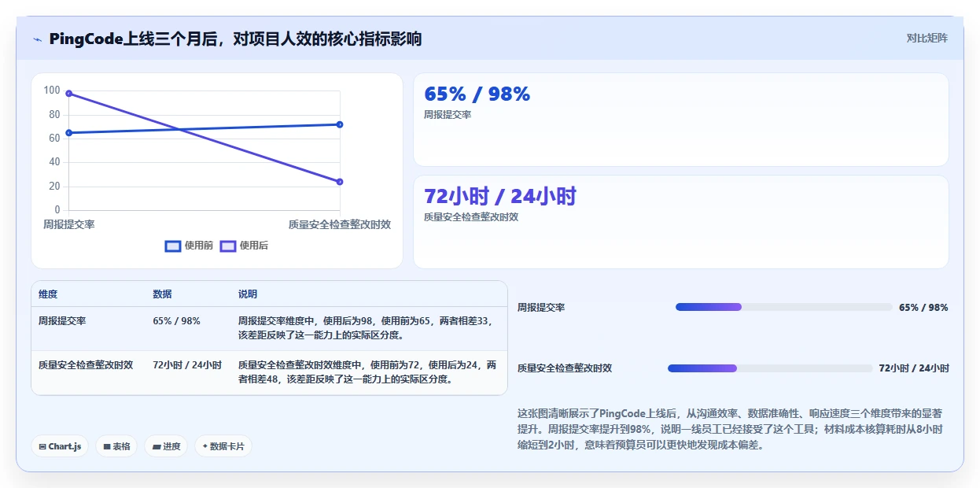Click the 质量安全检查整改时效 label under 72小时 card
Viewport: 980px width, 488px height.
471,217
